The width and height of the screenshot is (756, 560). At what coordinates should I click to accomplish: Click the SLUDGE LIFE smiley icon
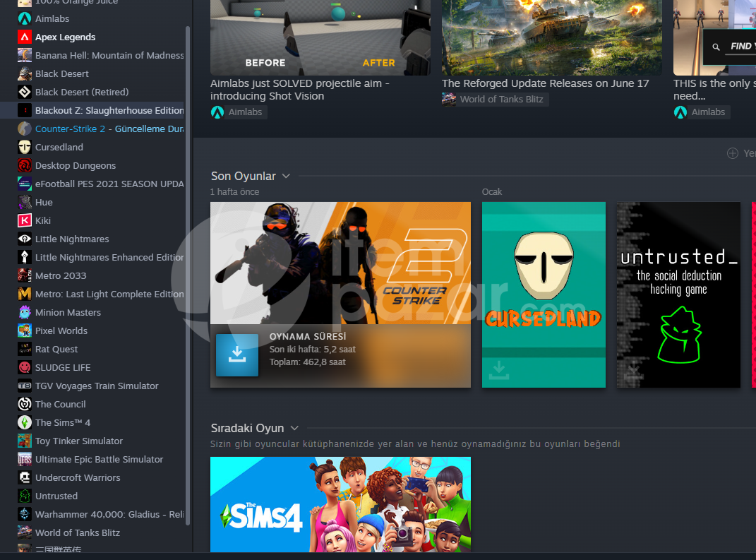tap(25, 367)
